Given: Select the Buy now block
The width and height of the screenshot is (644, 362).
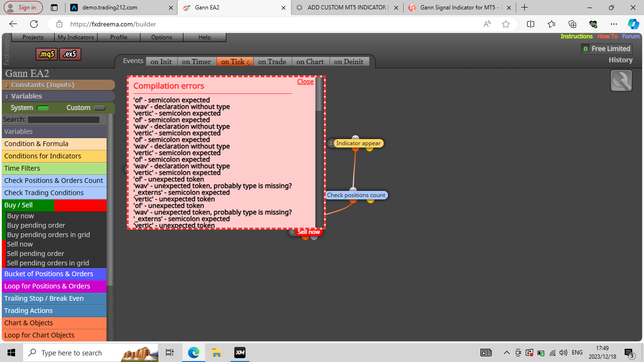Looking at the screenshot, I should [20, 216].
